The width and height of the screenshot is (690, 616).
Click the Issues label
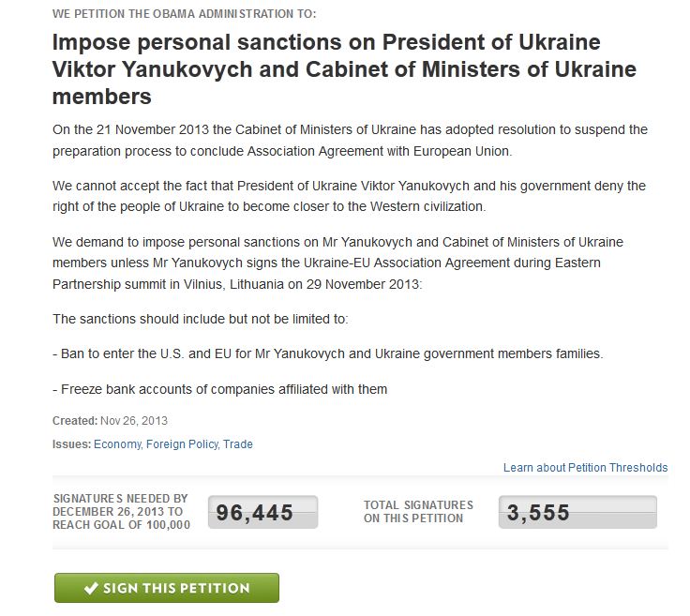tap(71, 444)
